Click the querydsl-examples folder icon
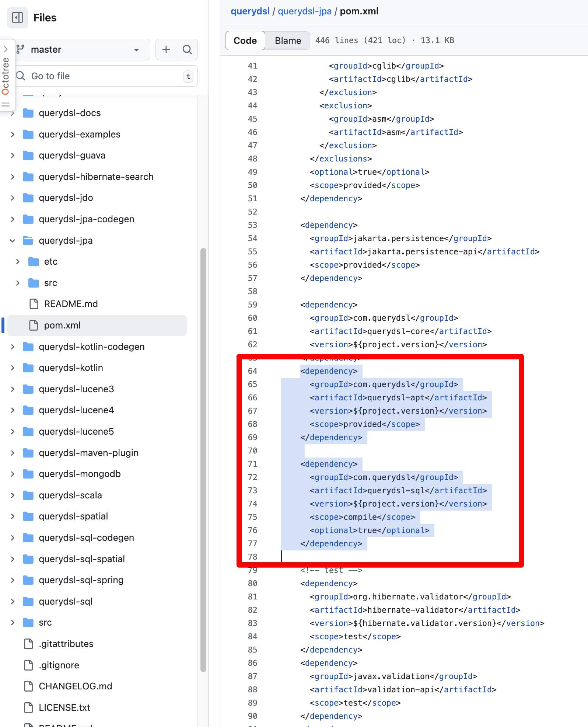The width and height of the screenshot is (588, 727). [x=28, y=134]
